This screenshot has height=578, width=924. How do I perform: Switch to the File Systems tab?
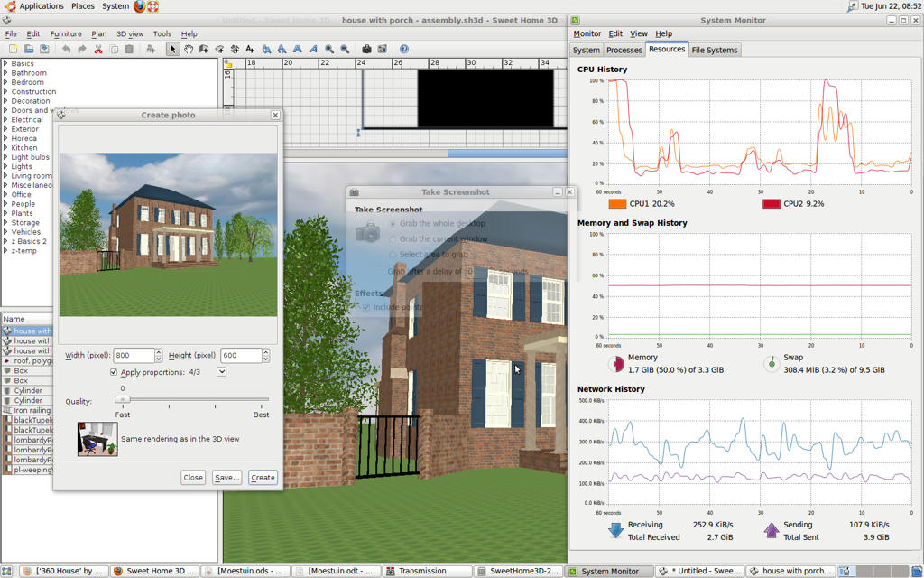(x=715, y=51)
